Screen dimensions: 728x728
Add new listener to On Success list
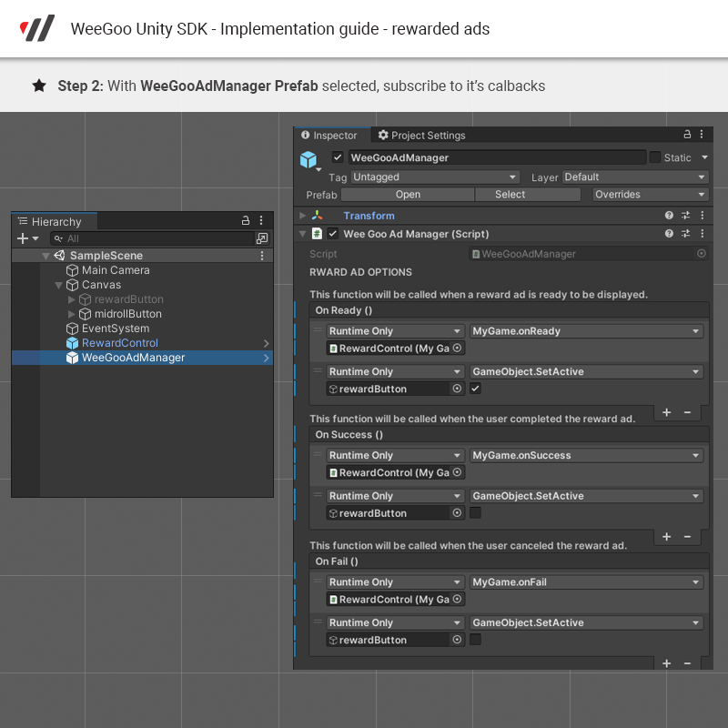coord(666,537)
